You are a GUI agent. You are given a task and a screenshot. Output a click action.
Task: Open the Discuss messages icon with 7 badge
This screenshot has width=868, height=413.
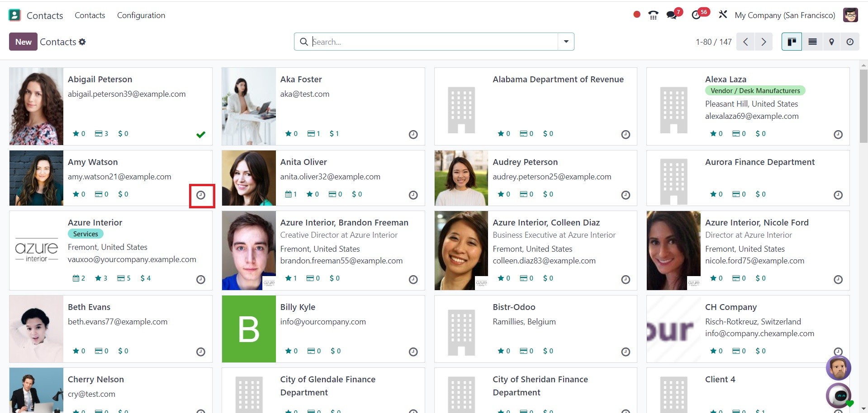tap(672, 15)
